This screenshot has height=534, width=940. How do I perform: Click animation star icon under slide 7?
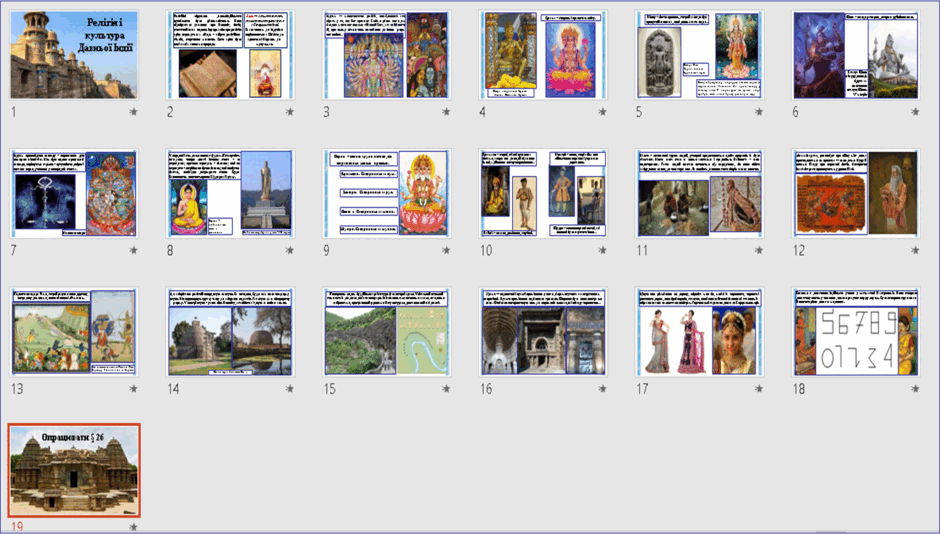pos(133,250)
